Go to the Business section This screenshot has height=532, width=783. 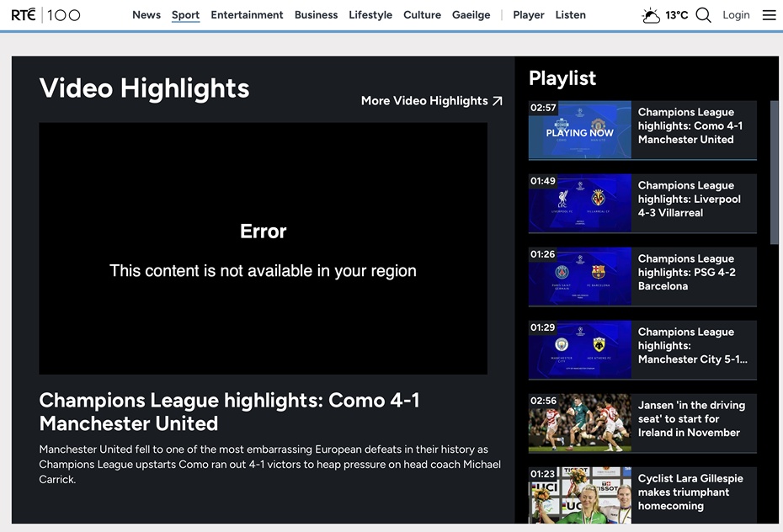click(316, 15)
